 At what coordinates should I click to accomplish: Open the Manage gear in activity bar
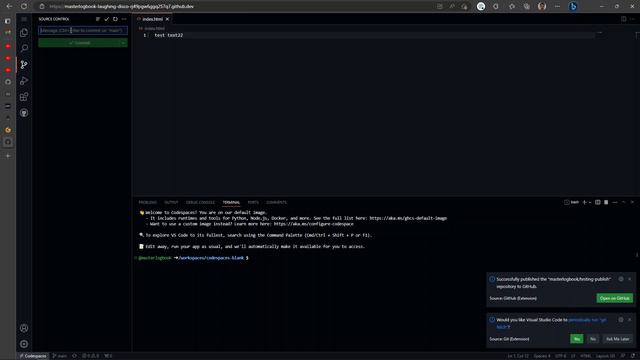click(24, 344)
